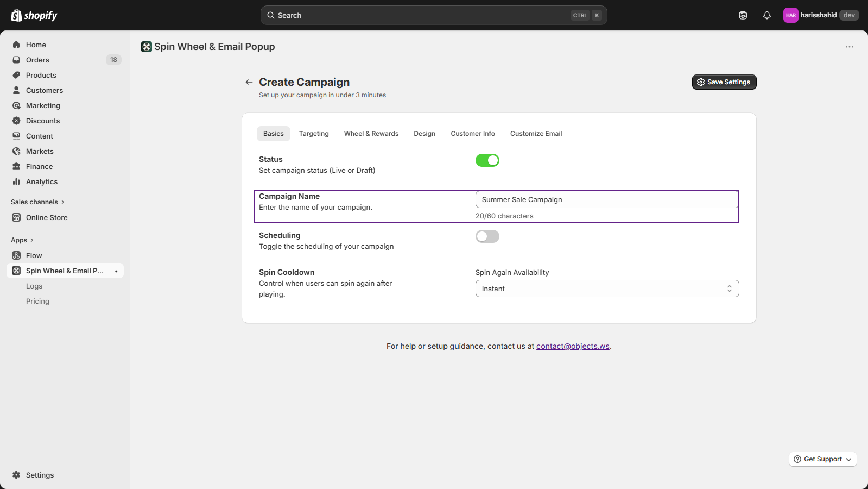Open the Spin Again Availability dropdown
The height and width of the screenshot is (489, 868).
click(x=607, y=289)
